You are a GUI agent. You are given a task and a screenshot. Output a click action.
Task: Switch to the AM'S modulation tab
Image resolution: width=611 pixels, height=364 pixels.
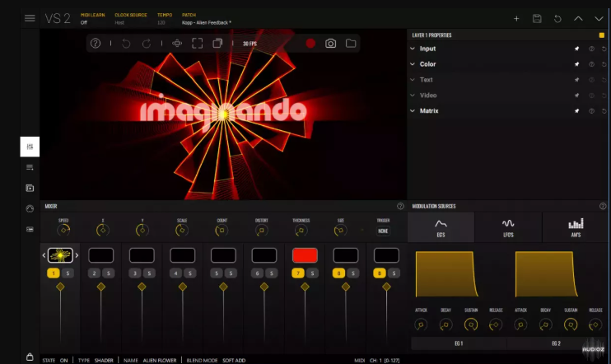(576, 226)
